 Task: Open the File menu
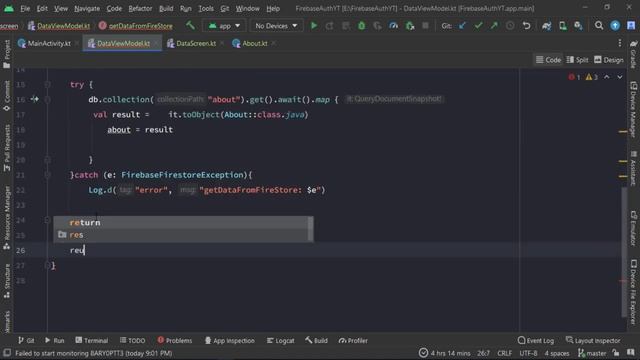(25, 8)
